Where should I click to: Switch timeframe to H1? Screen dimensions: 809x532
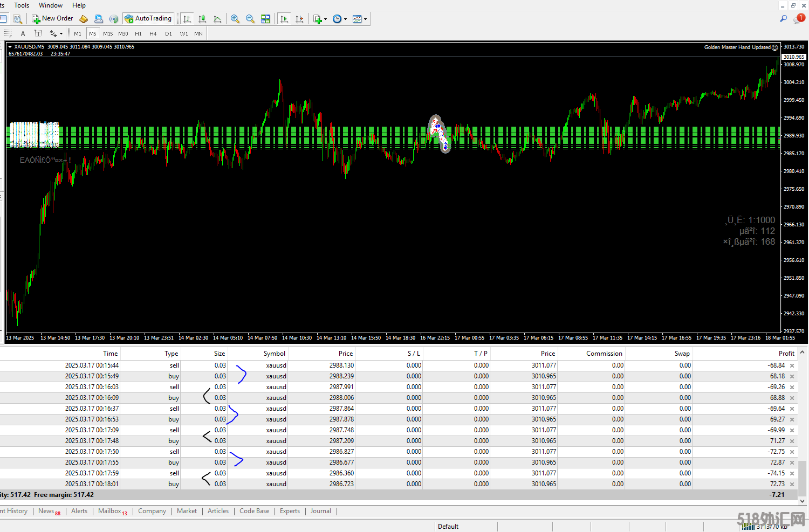tap(138, 33)
